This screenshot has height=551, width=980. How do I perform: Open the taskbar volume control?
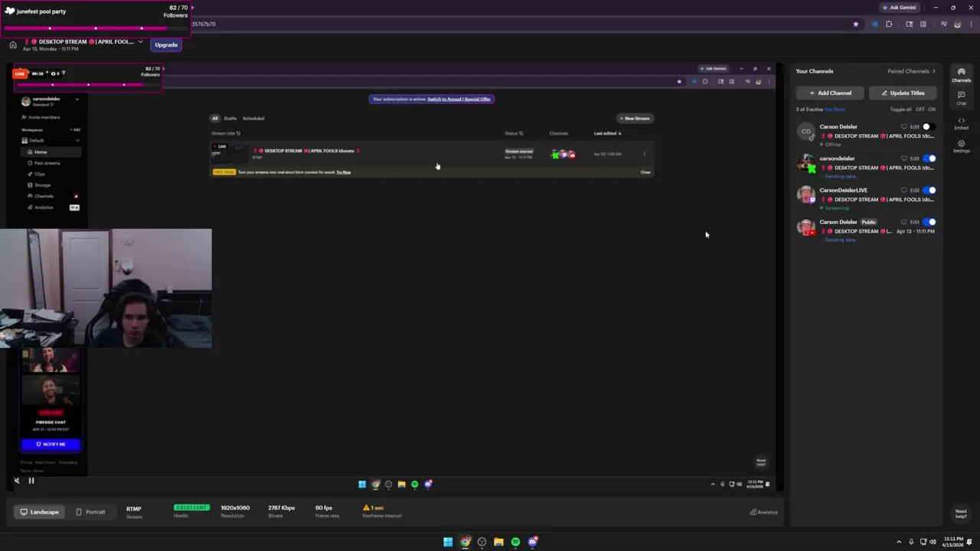click(933, 542)
